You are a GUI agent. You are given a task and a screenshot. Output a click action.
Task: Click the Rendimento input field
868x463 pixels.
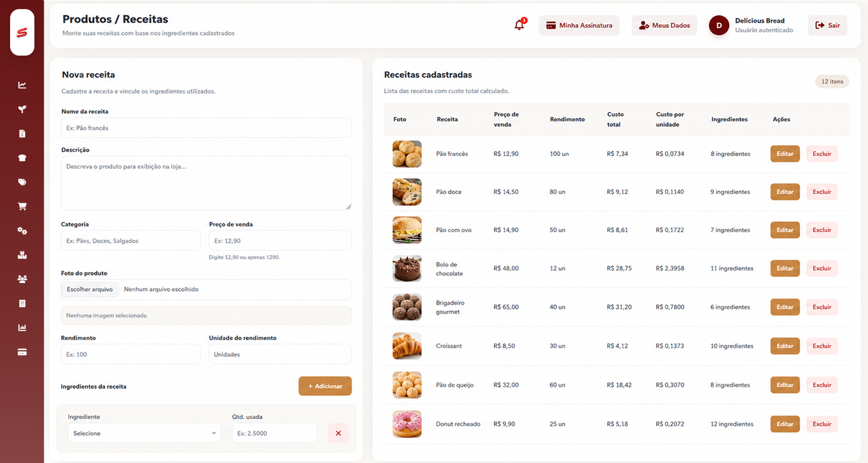click(x=130, y=354)
